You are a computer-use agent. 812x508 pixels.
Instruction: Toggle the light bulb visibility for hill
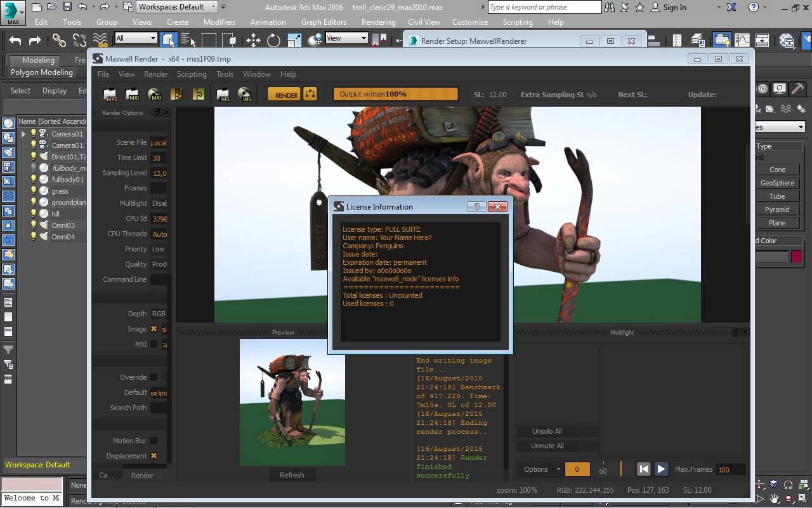(x=34, y=213)
